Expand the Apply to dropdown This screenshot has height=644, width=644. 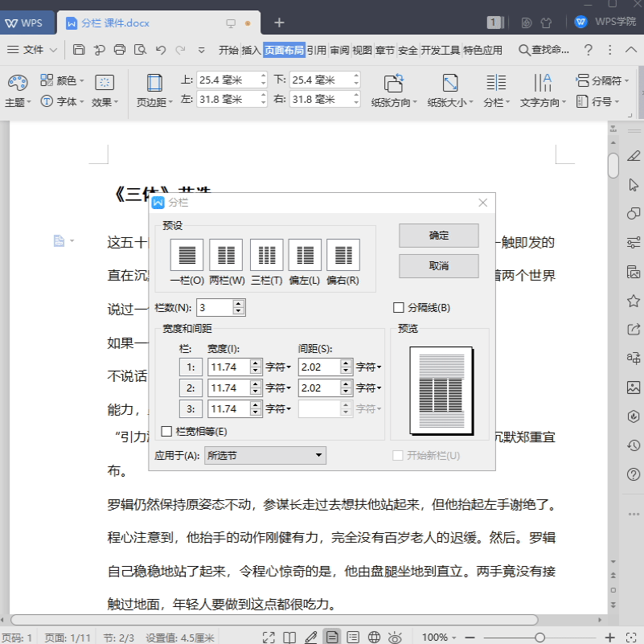[x=265, y=456]
